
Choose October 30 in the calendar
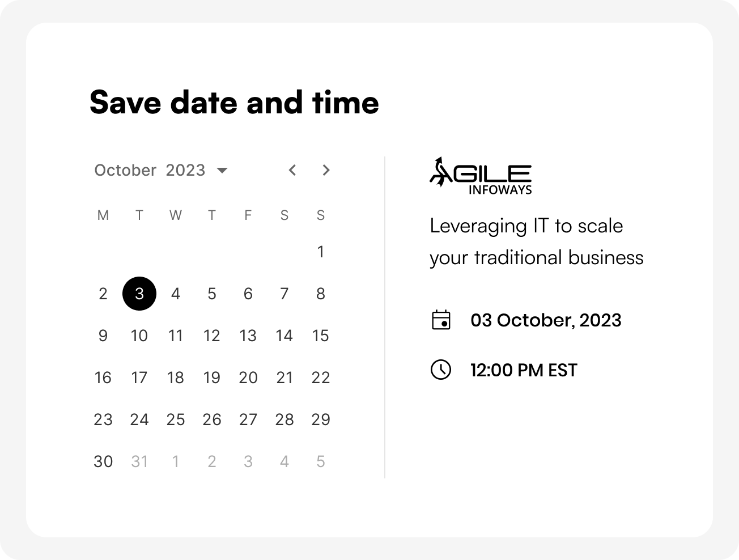click(103, 461)
